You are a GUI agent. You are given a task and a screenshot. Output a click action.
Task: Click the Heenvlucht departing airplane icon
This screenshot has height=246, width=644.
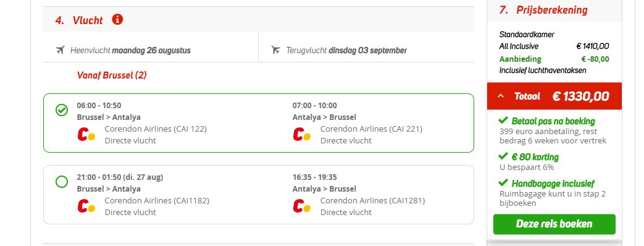click(x=61, y=50)
